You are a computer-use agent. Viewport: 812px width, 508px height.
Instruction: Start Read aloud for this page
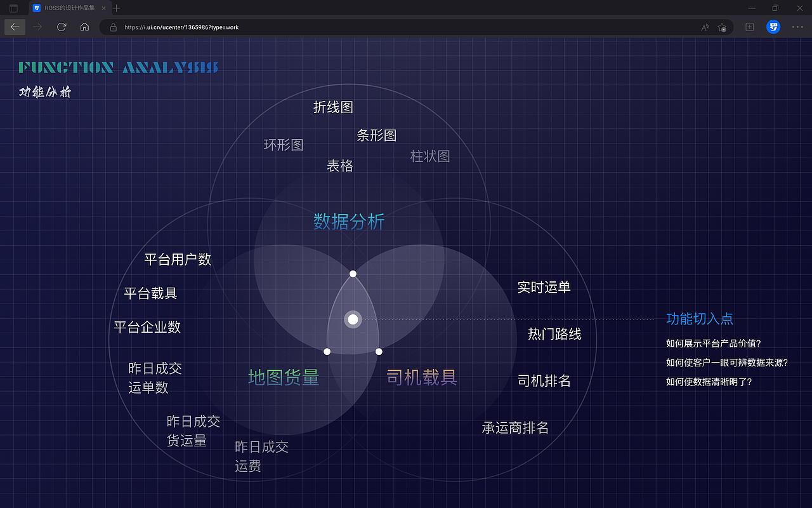[704, 27]
